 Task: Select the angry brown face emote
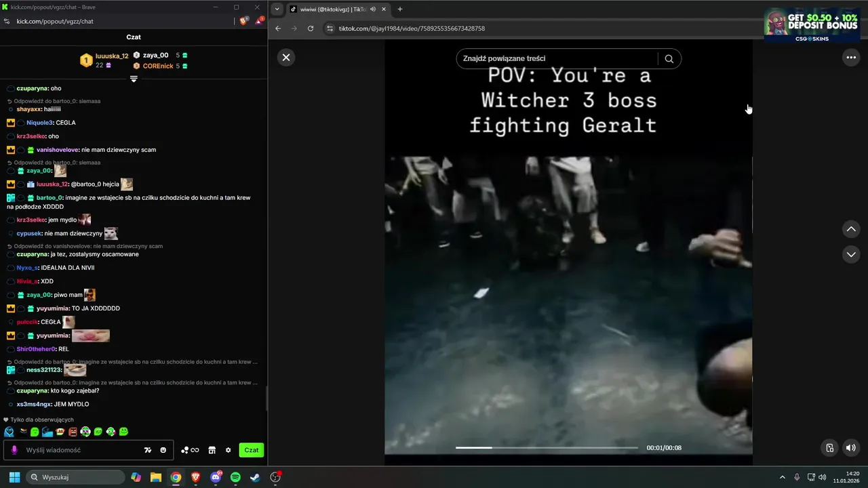[73, 432]
